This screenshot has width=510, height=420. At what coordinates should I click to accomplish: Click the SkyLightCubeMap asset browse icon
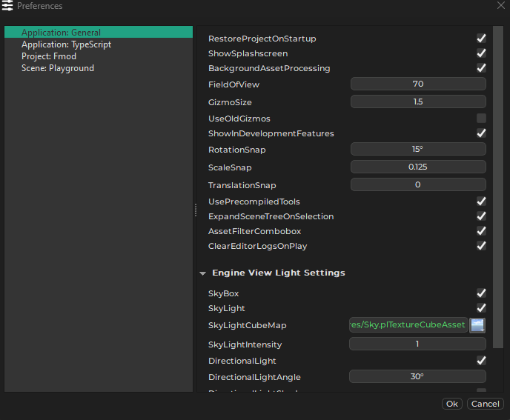(x=477, y=325)
